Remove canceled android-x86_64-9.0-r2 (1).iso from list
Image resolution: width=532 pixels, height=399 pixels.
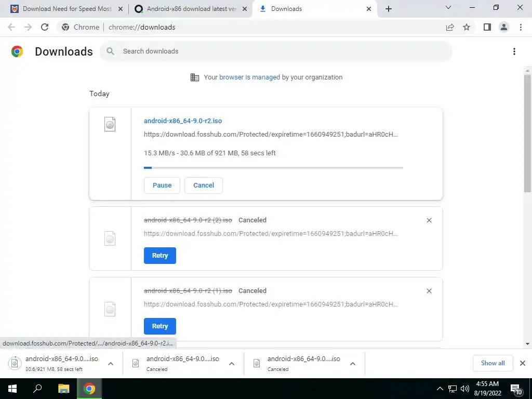point(429,291)
